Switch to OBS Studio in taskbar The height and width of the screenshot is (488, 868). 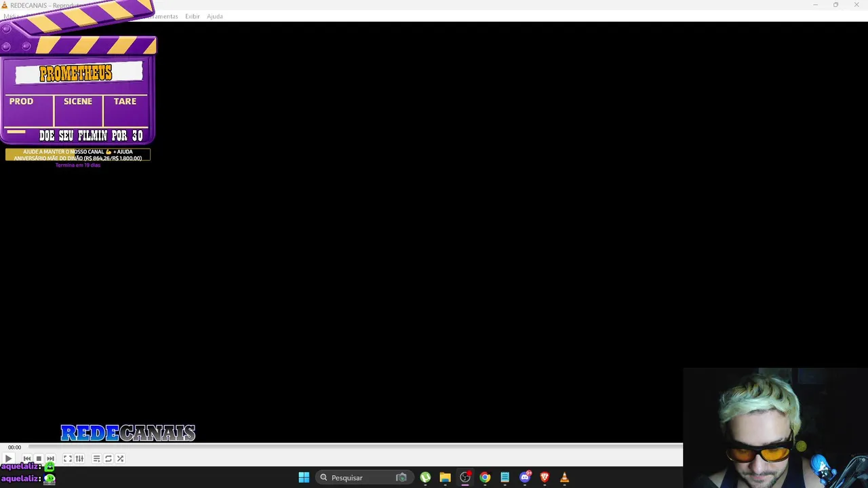tap(465, 478)
